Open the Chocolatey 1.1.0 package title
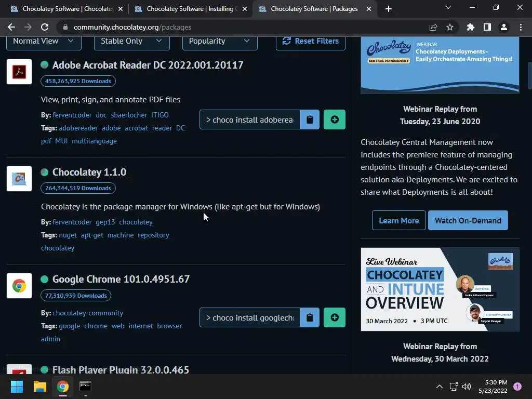This screenshot has height=399, width=532. [89, 172]
